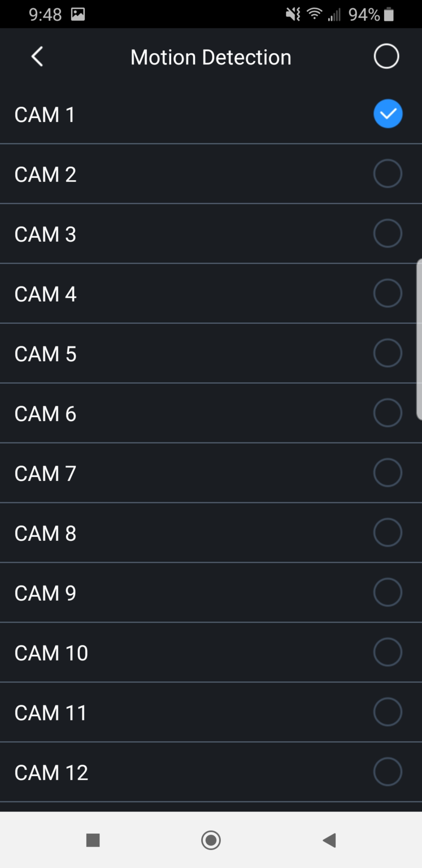Choose the CAM 11 list entry
Image resolution: width=422 pixels, height=868 pixels.
tap(51, 713)
